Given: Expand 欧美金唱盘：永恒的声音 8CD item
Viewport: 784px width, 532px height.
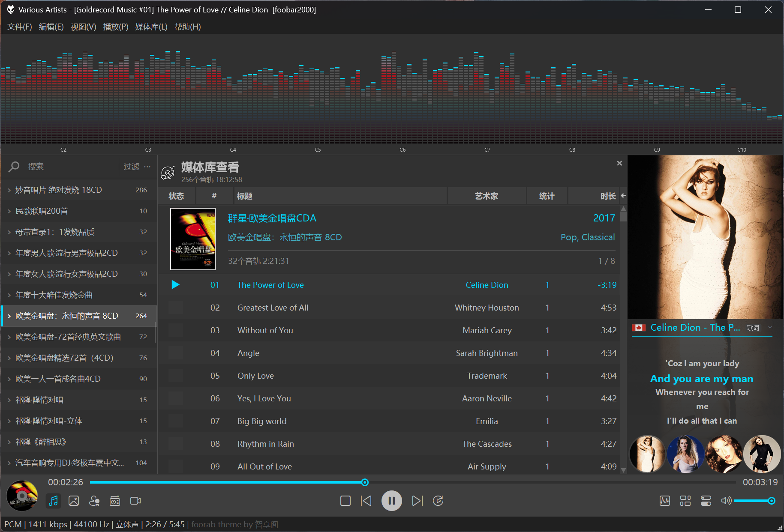Looking at the screenshot, I should pyautogui.click(x=9, y=316).
